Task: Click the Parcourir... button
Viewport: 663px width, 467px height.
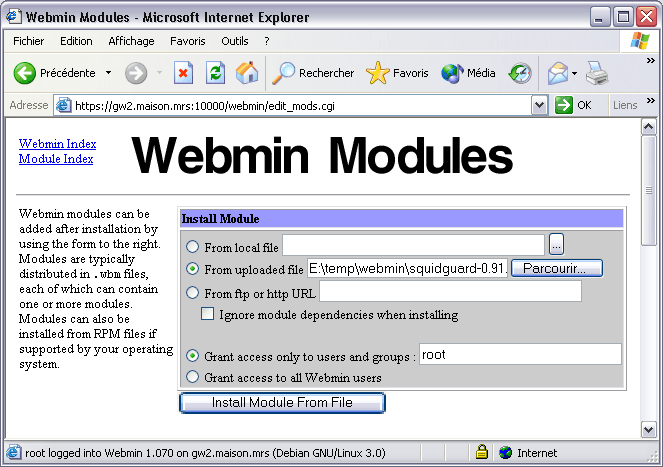Action: (556, 268)
